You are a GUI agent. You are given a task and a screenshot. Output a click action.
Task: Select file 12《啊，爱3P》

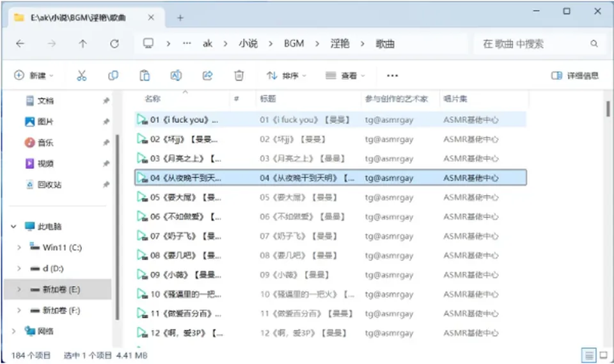pos(330,333)
